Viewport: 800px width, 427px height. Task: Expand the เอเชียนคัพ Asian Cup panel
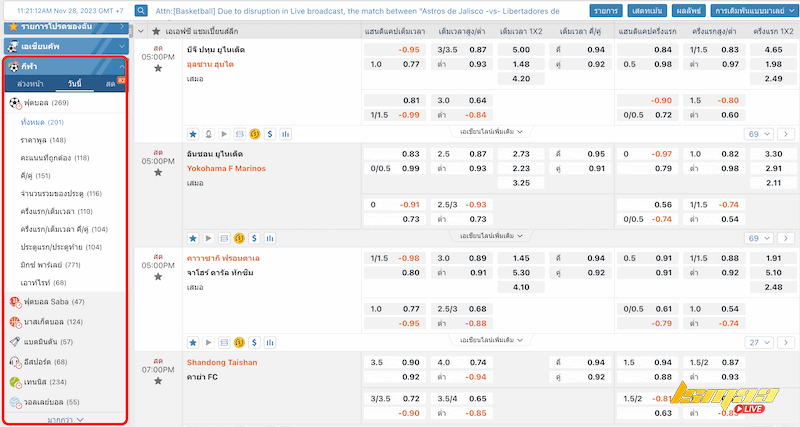[66, 46]
